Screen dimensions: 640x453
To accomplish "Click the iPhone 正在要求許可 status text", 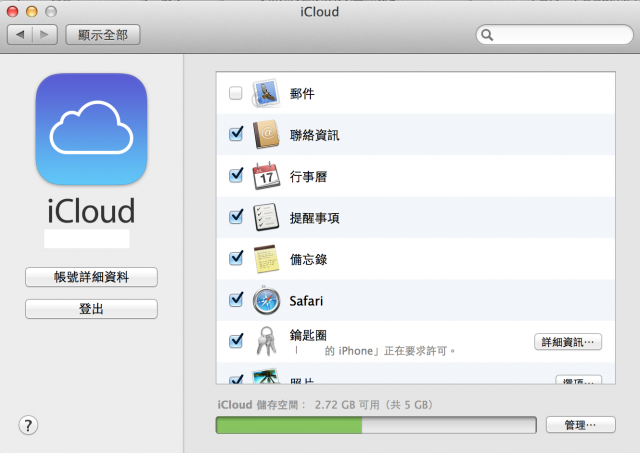I will click(390, 351).
